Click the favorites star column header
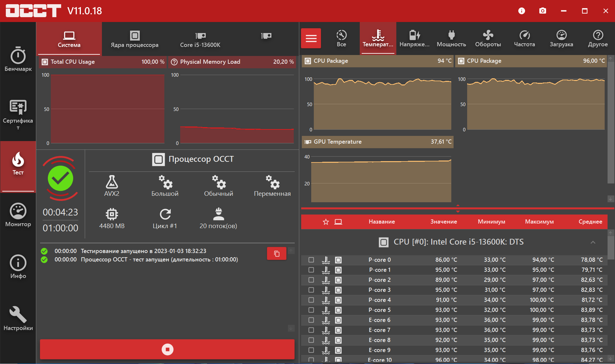615x364 pixels. pos(326,222)
